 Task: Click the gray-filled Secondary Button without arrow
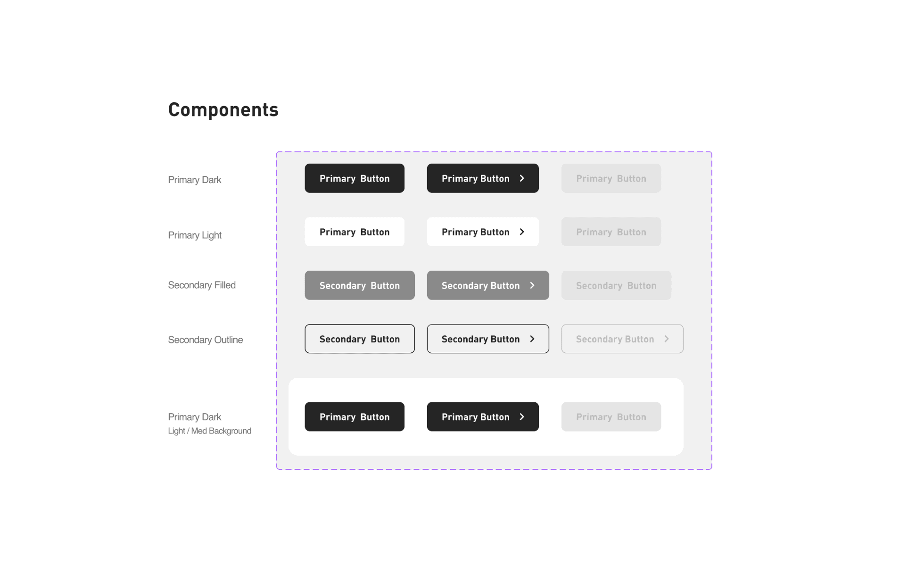[x=360, y=285]
